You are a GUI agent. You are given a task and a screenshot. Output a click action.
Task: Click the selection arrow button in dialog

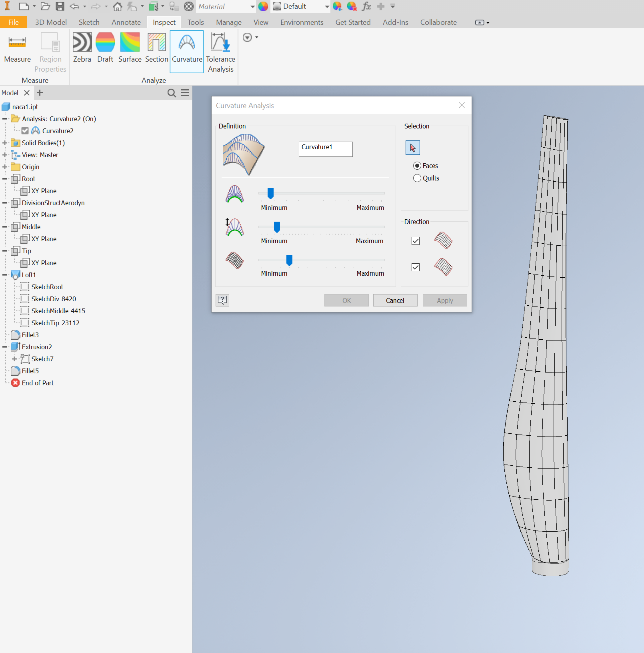[413, 148]
